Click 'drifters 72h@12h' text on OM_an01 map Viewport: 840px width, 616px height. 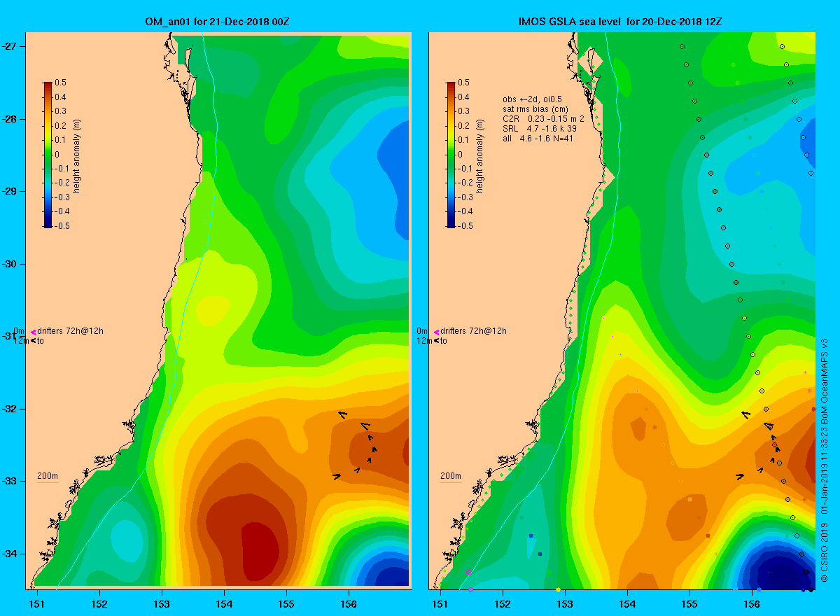[x=71, y=331]
